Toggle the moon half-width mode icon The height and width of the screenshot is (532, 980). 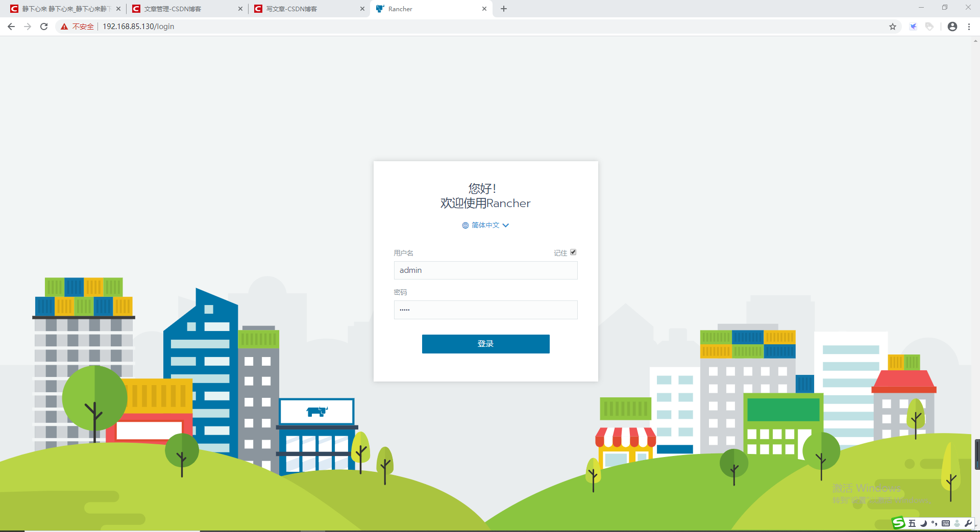tap(923, 523)
